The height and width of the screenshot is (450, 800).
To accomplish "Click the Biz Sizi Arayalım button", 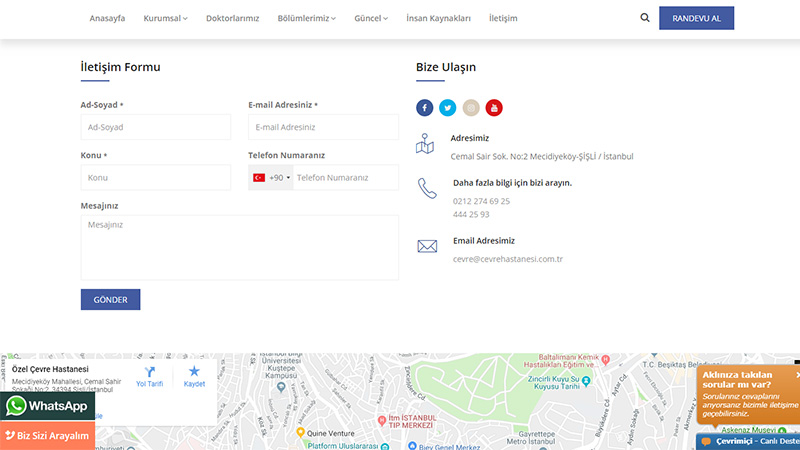I will coord(47,436).
